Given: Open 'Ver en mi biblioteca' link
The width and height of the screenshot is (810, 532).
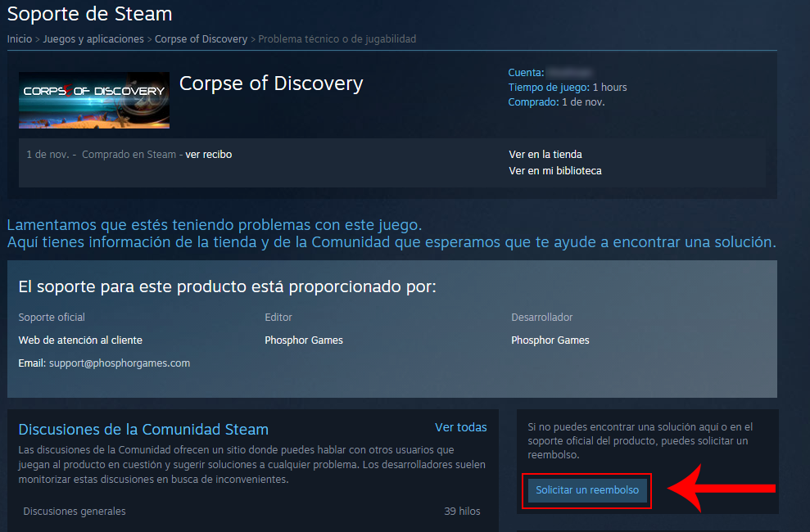Looking at the screenshot, I should pyautogui.click(x=554, y=171).
